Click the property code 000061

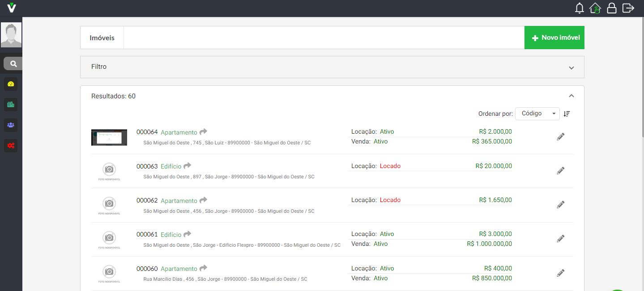pos(147,235)
